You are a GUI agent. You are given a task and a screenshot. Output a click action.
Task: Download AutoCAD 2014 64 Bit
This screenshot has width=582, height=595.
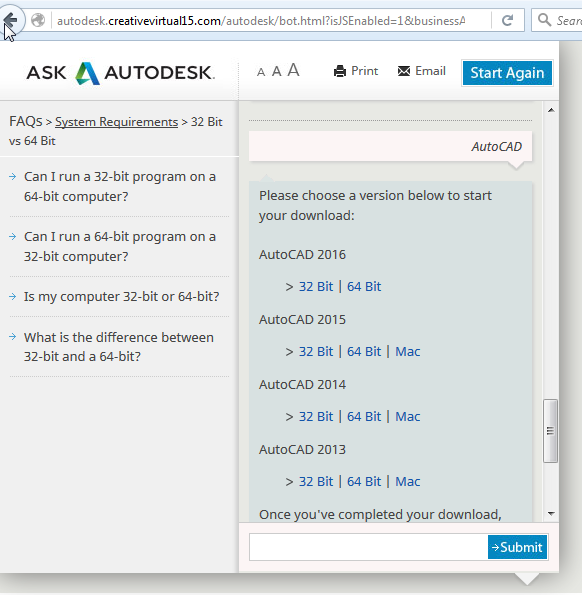coord(364,416)
